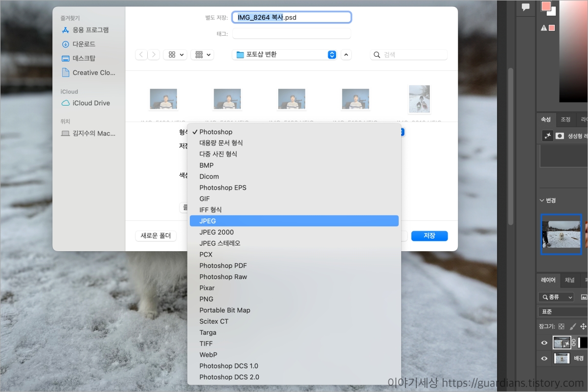Select 김지수의 Mac location in sidebar
588x392 pixels.
click(89, 133)
